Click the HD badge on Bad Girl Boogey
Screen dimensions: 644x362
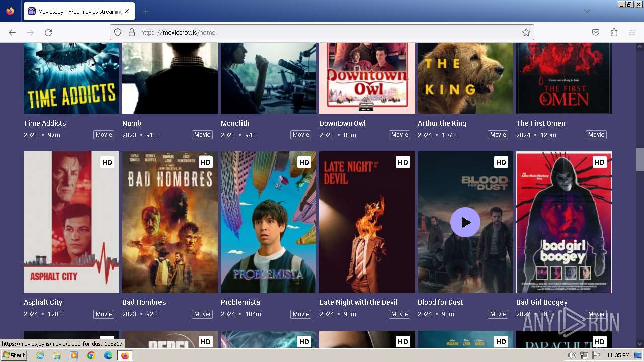(x=600, y=162)
